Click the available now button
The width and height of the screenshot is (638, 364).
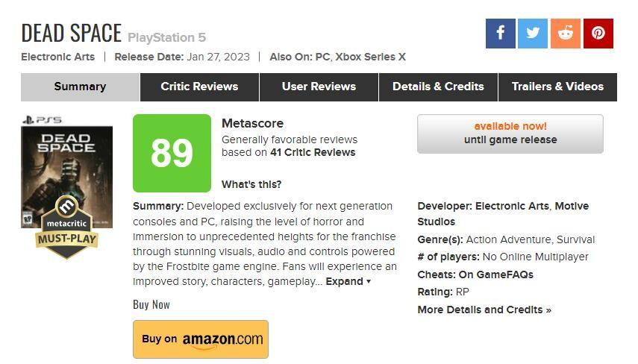510,134
